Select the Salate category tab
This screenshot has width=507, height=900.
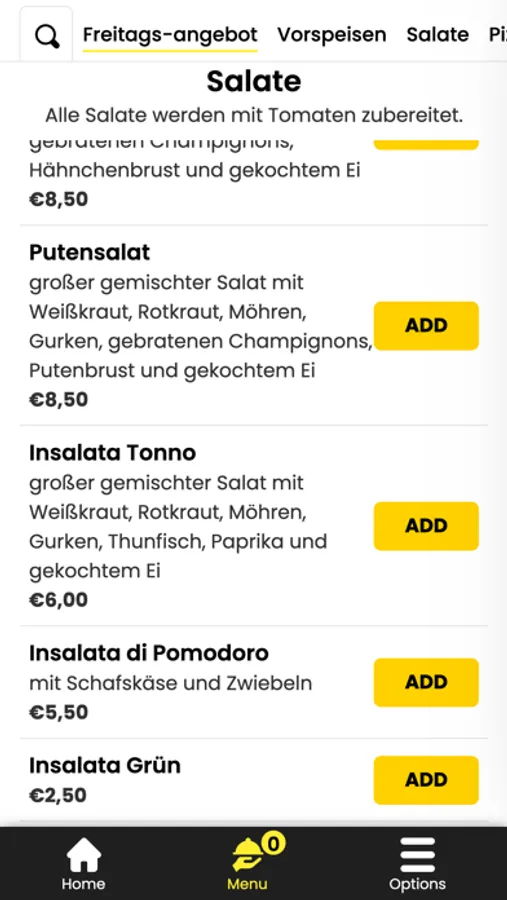(438, 35)
